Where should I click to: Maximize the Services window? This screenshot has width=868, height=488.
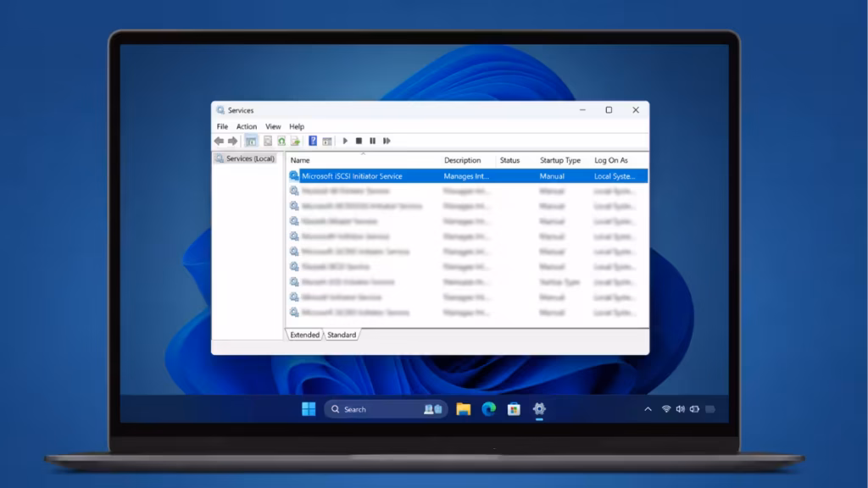click(x=609, y=110)
